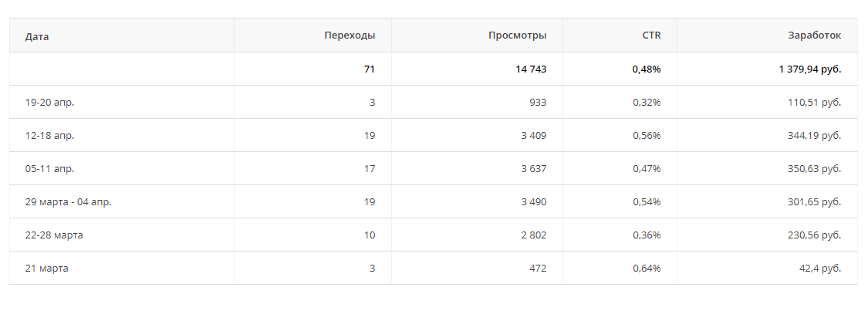Click the 3 409 views cell
Viewport: 868px width, 311px height.
(x=533, y=136)
